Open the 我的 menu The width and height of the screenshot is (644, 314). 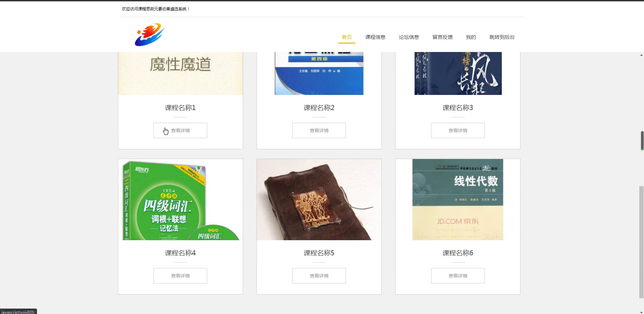point(471,37)
